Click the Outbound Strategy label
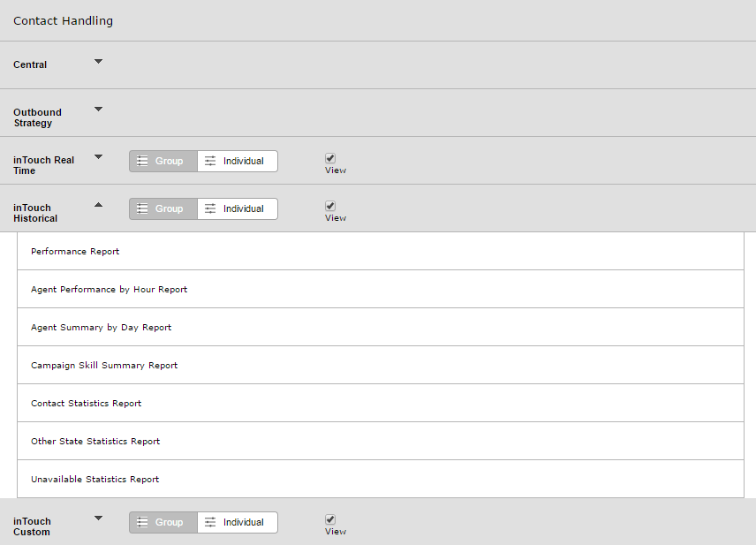 pos(37,117)
